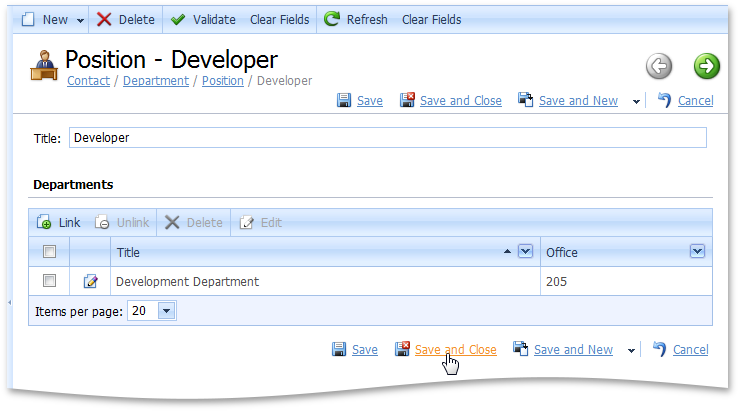Screen dimensions: 741x414
Task: Click the bottom Cancel link
Action: click(690, 350)
